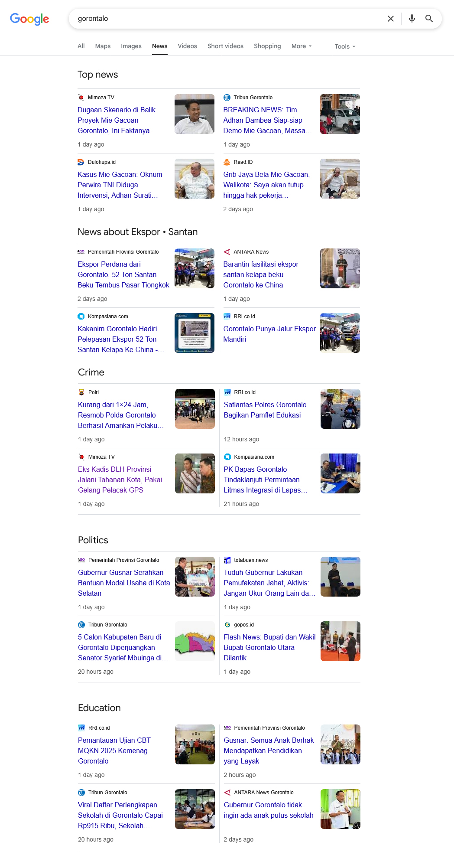The image size is (454, 868).
Task: Open 'Gusnar: Semua Anak Berhak' article
Action: click(x=269, y=751)
